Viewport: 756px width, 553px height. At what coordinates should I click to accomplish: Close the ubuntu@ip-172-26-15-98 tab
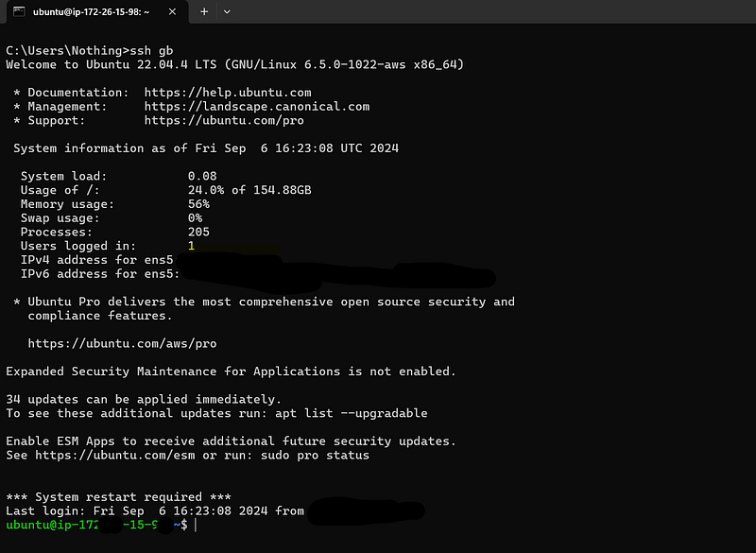click(x=172, y=11)
